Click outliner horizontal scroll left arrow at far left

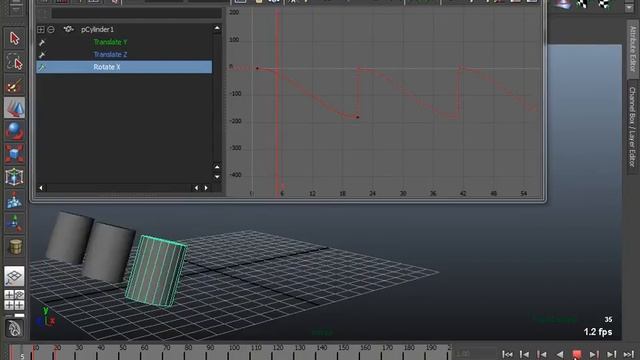point(41,188)
